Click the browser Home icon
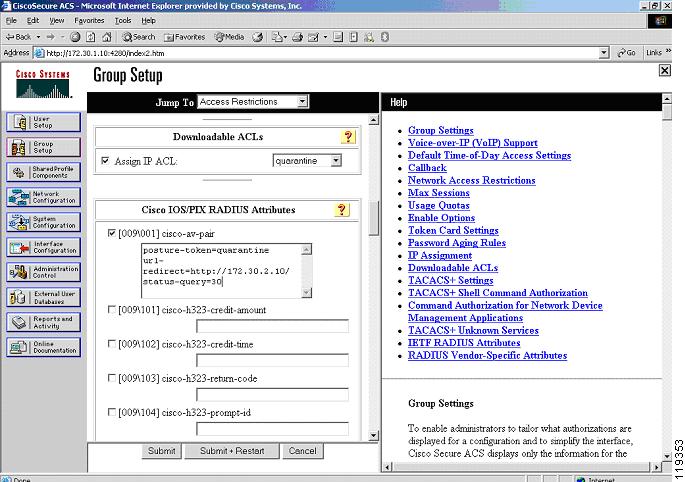Image resolution: width=685 pixels, height=482 pixels. pyautogui.click(x=107, y=37)
